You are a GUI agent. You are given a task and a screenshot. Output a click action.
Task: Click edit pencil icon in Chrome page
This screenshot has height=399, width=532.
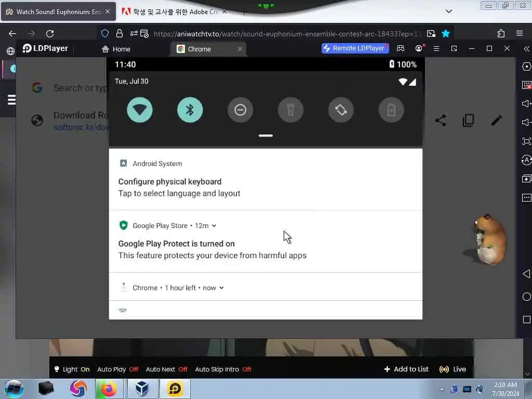[496, 121]
